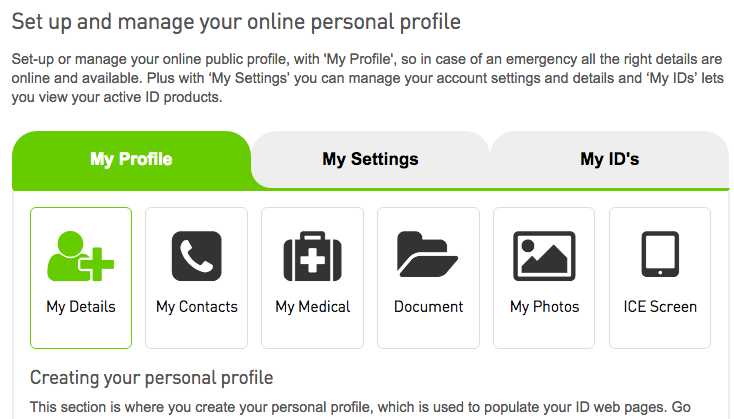Select the tablet ICE Screen icon
The height and width of the screenshot is (419, 734).
click(x=660, y=254)
